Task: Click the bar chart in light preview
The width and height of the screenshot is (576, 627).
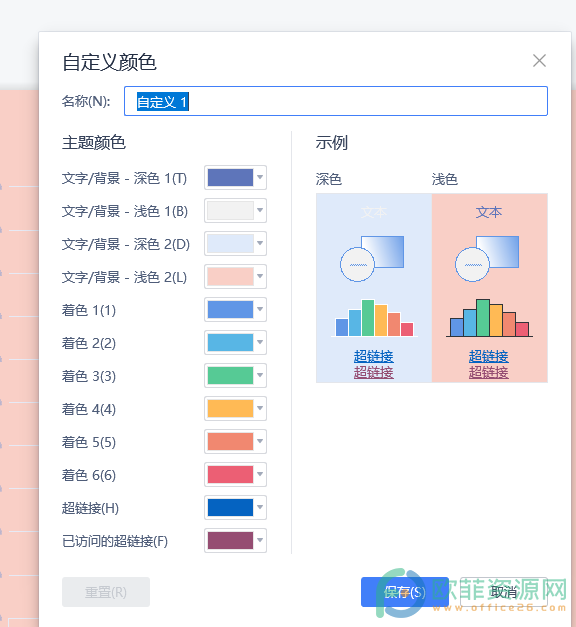Action: [489, 318]
